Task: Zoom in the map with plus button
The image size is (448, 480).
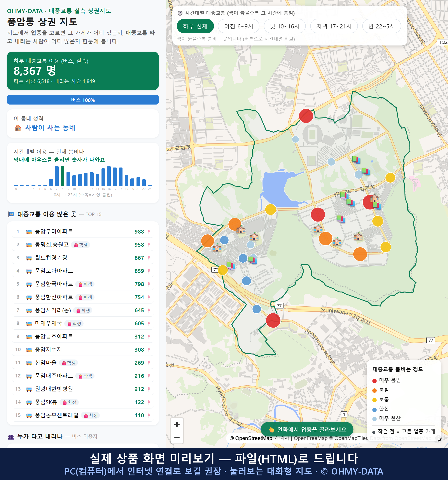Action: (177, 424)
